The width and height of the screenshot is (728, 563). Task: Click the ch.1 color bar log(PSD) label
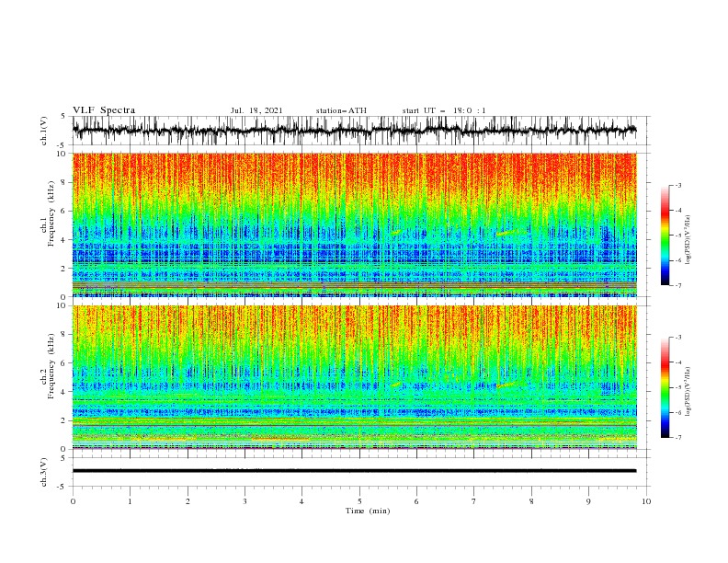[688, 240]
